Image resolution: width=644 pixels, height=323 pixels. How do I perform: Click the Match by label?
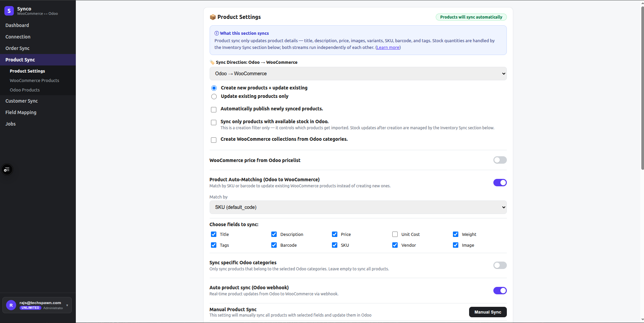[x=218, y=197]
